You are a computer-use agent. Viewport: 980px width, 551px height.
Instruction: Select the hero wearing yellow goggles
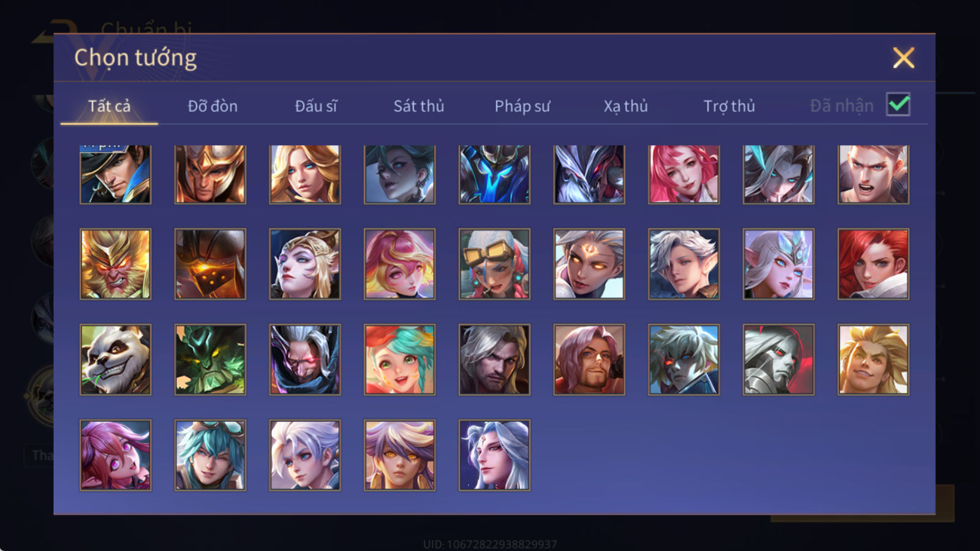[x=494, y=264]
